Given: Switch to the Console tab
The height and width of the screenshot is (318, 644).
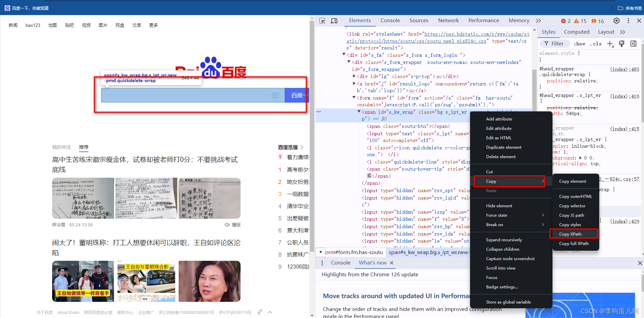Looking at the screenshot, I should 390,21.
